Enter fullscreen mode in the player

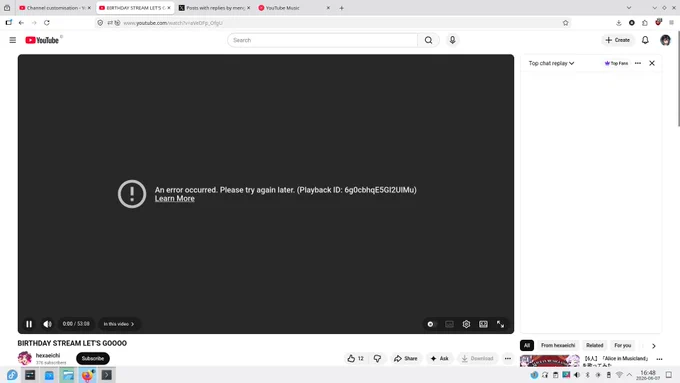coord(500,324)
